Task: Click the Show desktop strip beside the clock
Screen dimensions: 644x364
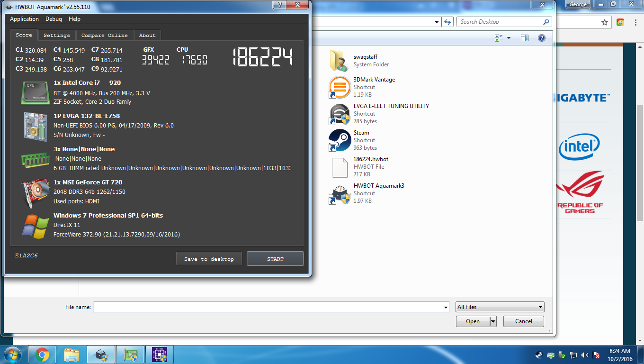Action: click(640, 355)
